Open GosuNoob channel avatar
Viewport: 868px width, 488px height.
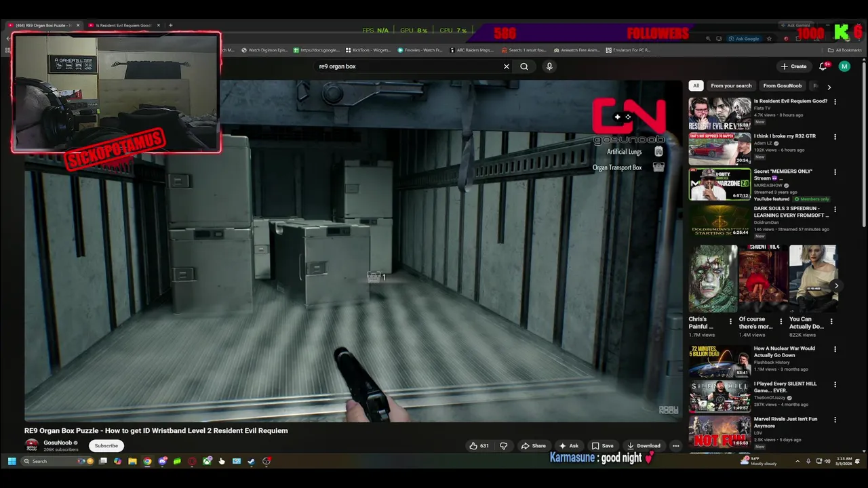coord(31,445)
